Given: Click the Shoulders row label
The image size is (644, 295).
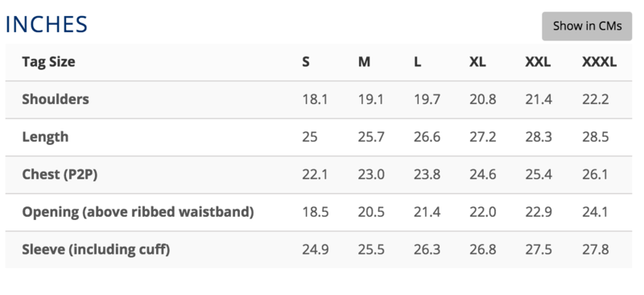Looking at the screenshot, I should 56,99.
